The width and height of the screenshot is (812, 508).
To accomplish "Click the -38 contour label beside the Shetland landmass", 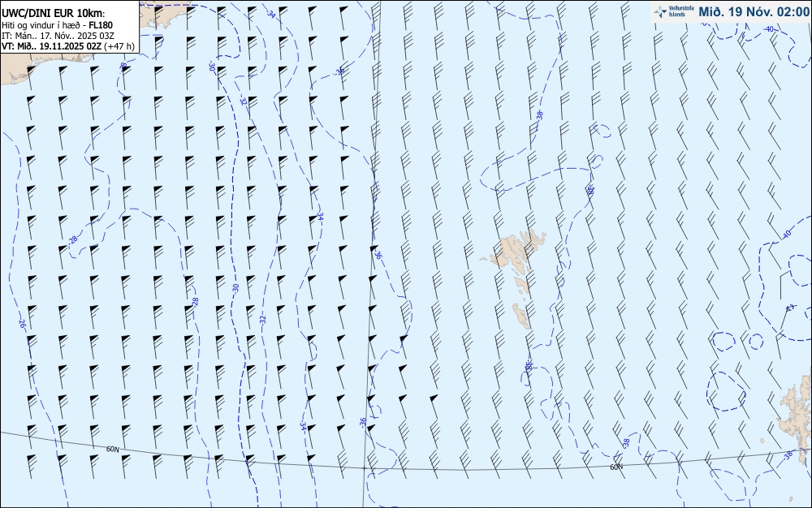I will coord(788,455).
